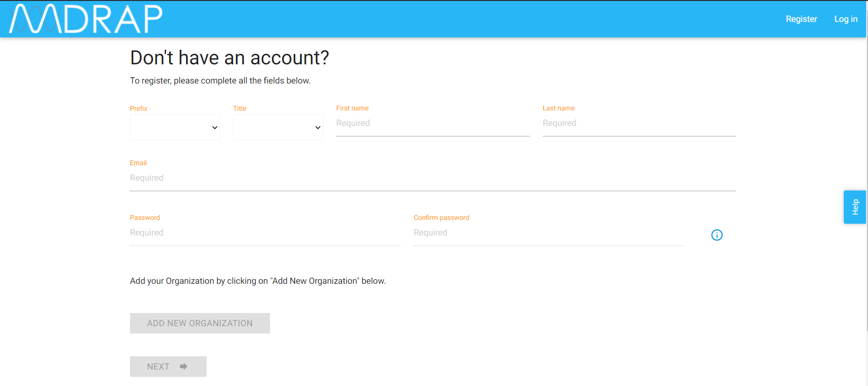Open the Log in page link
The width and height of the screenshot is (868, 386).
[845, 19]
